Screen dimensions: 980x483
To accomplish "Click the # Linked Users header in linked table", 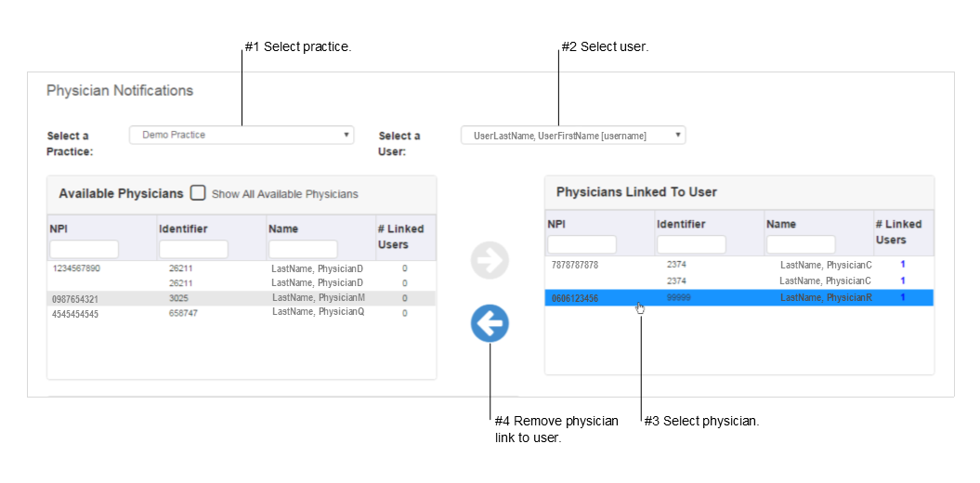I will pyautogui.click(x=899, y=232).
